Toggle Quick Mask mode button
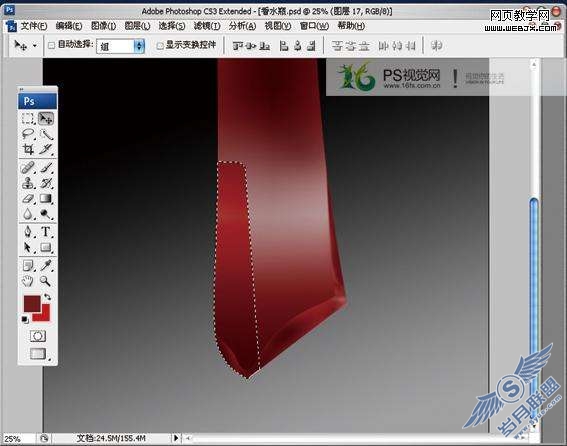Image resolution: width=567 pixels, height=446 pixels. tap(38, 336)
